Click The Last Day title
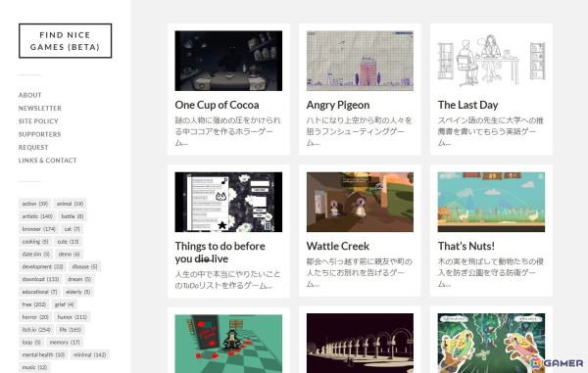The height and width of the screenshot is (373, 588). [468, 105]
